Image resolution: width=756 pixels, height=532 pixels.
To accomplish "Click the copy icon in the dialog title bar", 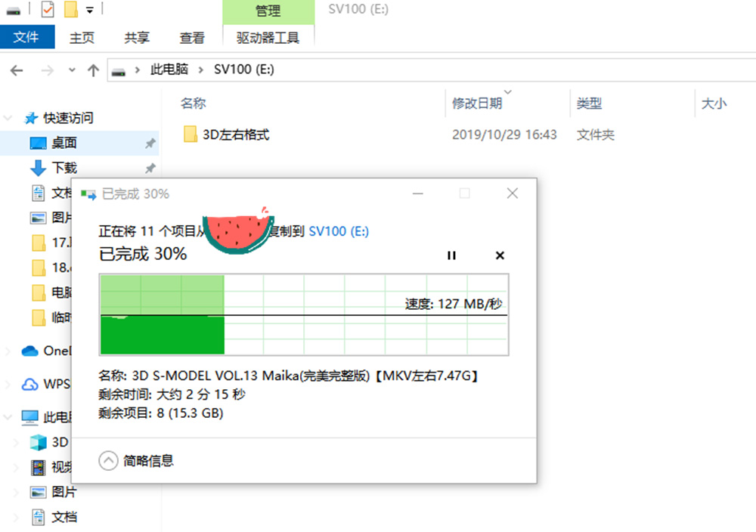I will (x=88, y=195).
